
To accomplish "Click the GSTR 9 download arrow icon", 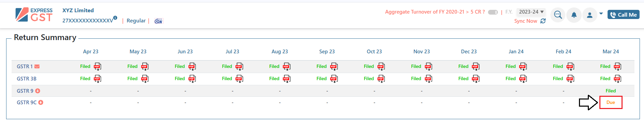I will pyautogui.click(x=38, y=91).
